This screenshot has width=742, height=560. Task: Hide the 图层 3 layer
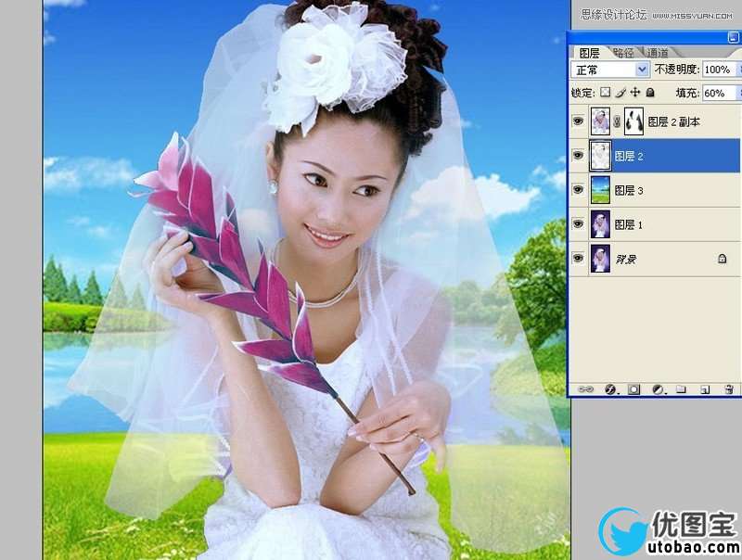pyautogui.click(x=578, y=190)
